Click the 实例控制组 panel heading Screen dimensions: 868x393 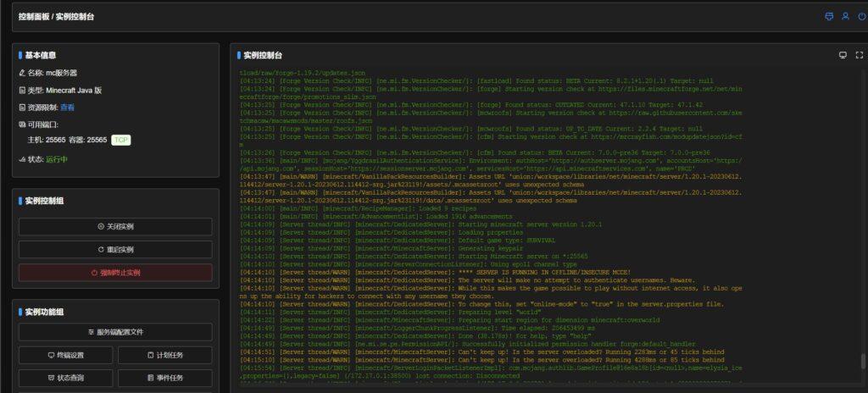(44, 201)
